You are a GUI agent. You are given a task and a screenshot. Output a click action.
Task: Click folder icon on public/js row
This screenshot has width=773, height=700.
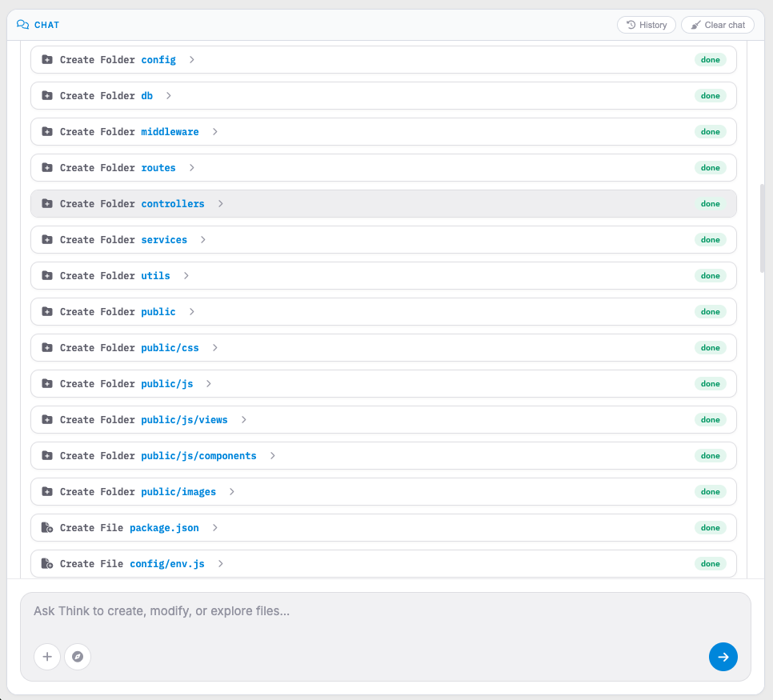click(x=47, y=383)
